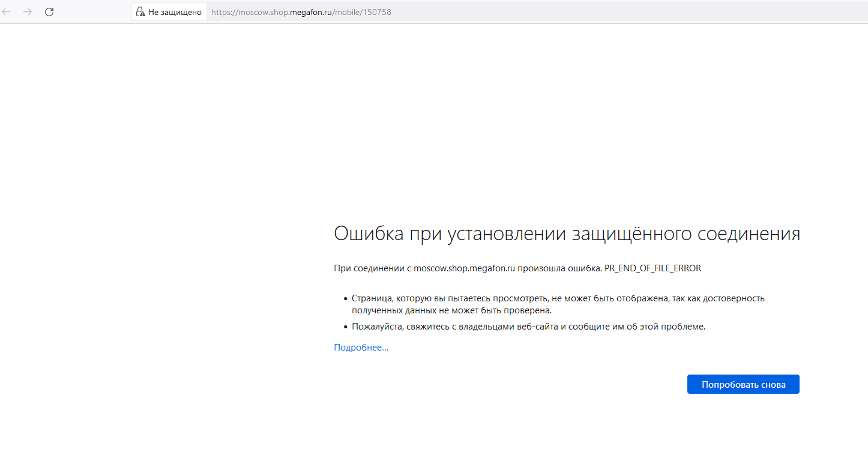
Task: Click the browser back arrow
Action: pos(6,11)
